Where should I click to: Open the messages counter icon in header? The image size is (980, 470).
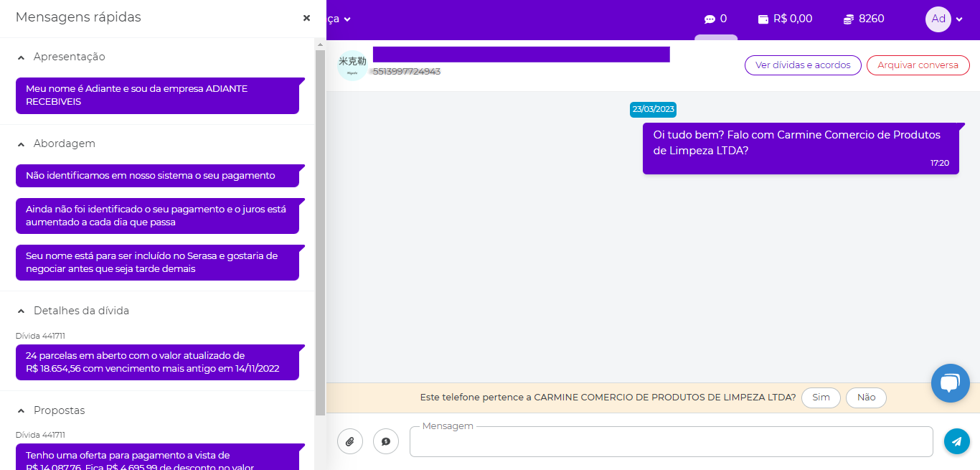tap(715, 19)
